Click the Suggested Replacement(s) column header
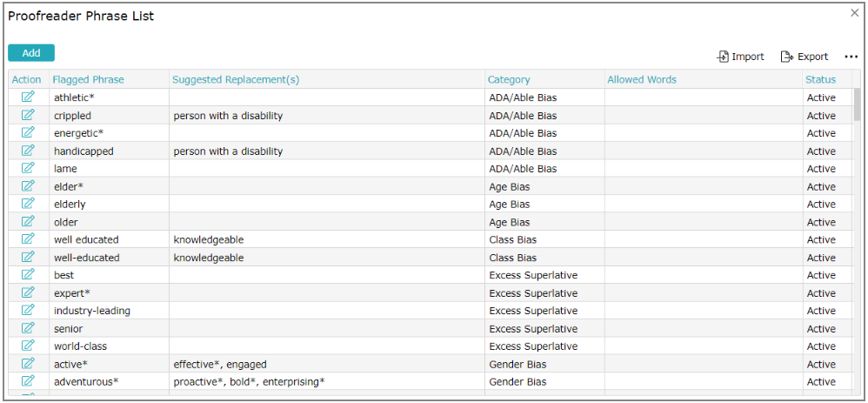The height and width of the screenshot is (403, 868). (236, 79)
